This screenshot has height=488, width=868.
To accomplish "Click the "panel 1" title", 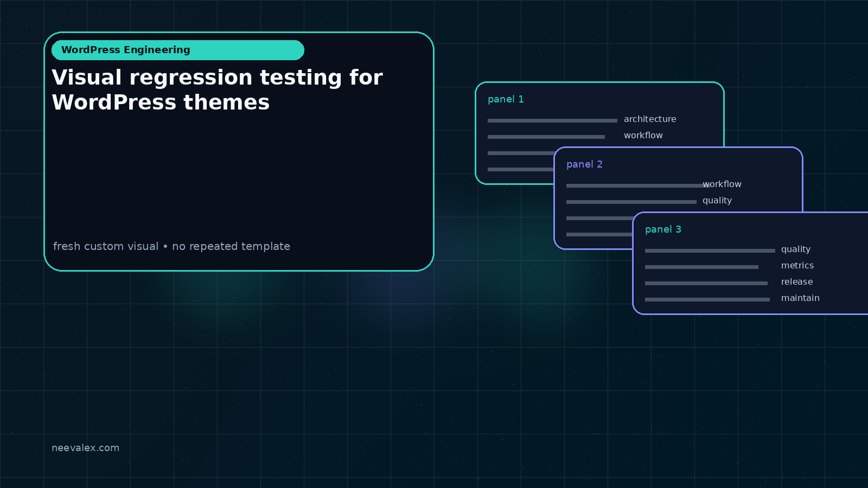I will pyautogui.click(x=506, y=99).
